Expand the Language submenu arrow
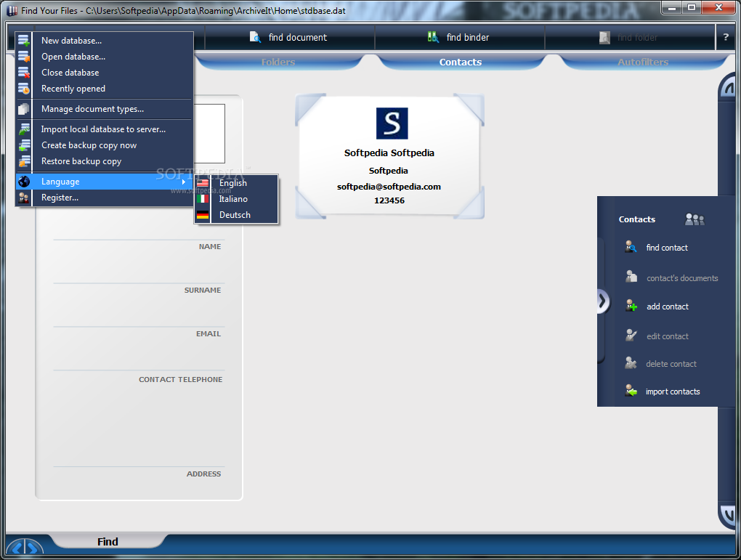 (x=184, y=182)
